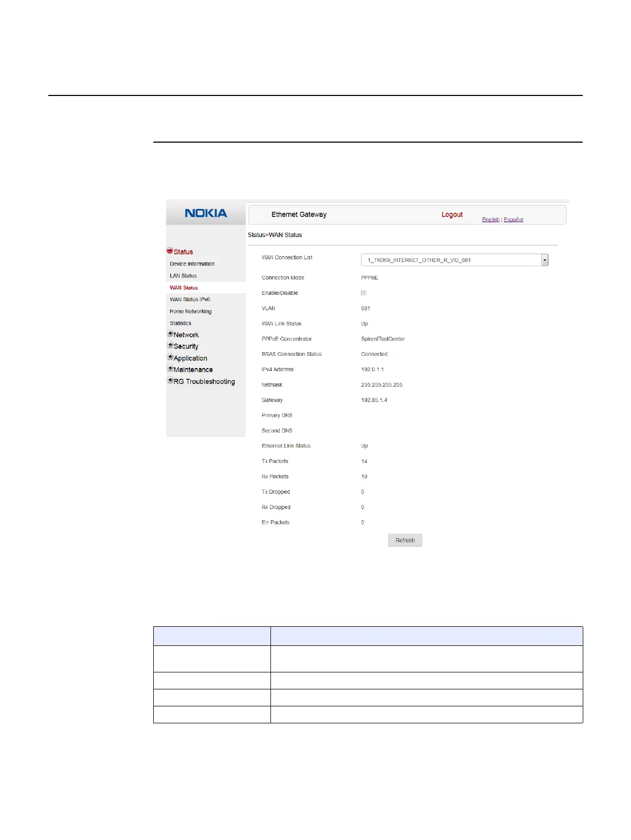Click the Status menu heading
Image resolution: width=631 pixels, height=840 pixels.
pos(183,252)
